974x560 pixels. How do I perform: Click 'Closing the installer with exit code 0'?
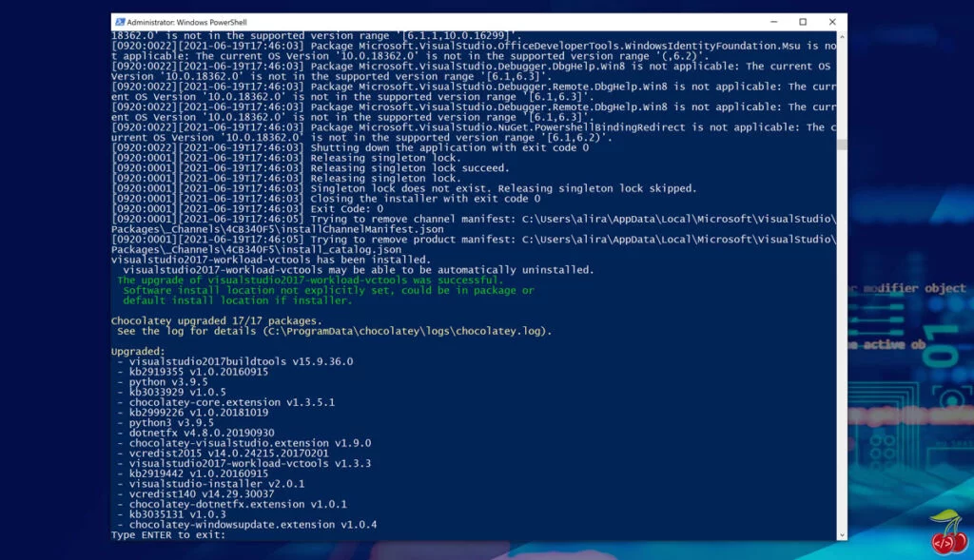(425, 199)
